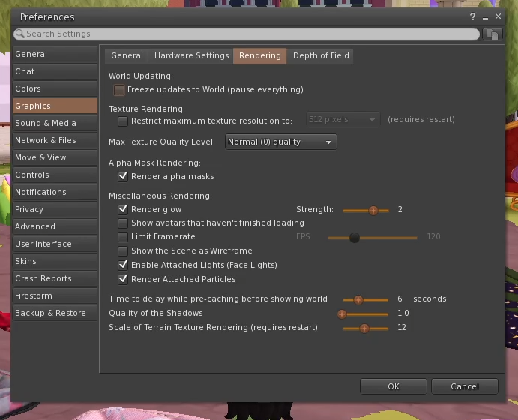Toggle Freeze updates to World checkbox
This screenshot has height=420, width=518.
pos(119,90)
